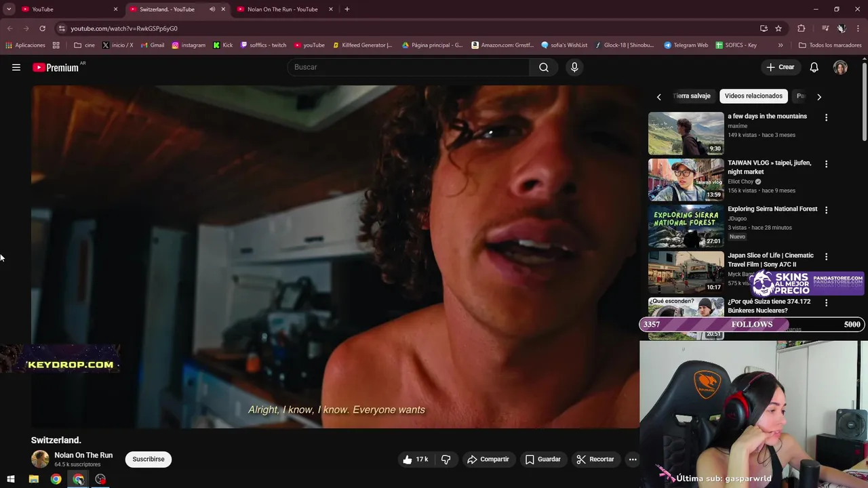The image size is (868, 488).
Task: Mute the Switzerland tab audio icon
Action: [212, 9]
